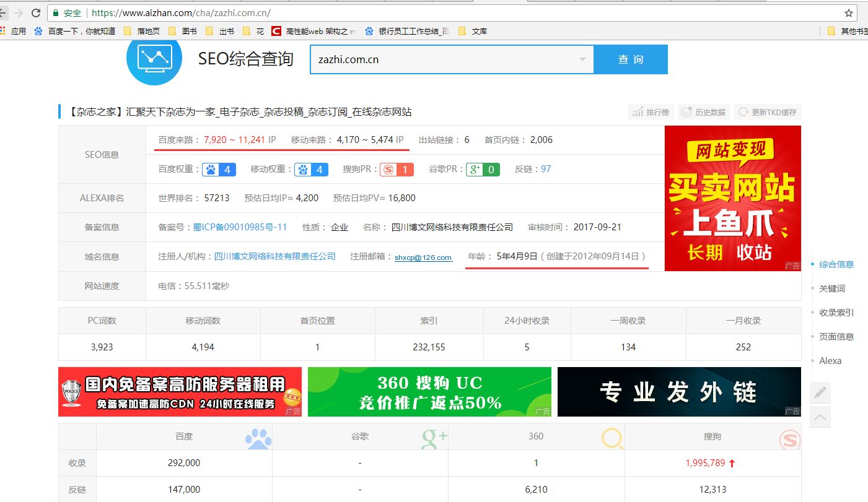This screenshot has height=502, width=868.
Task: Click the 查询 search button
Action: 631,59
